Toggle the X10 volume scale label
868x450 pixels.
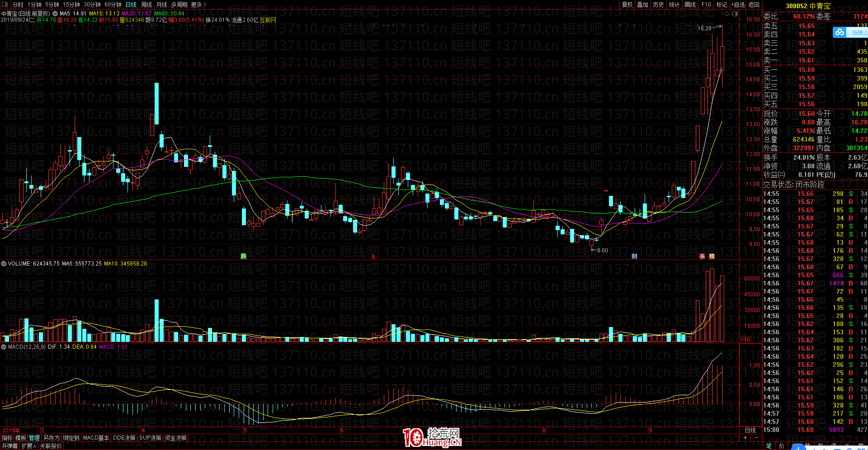(745, 339)
